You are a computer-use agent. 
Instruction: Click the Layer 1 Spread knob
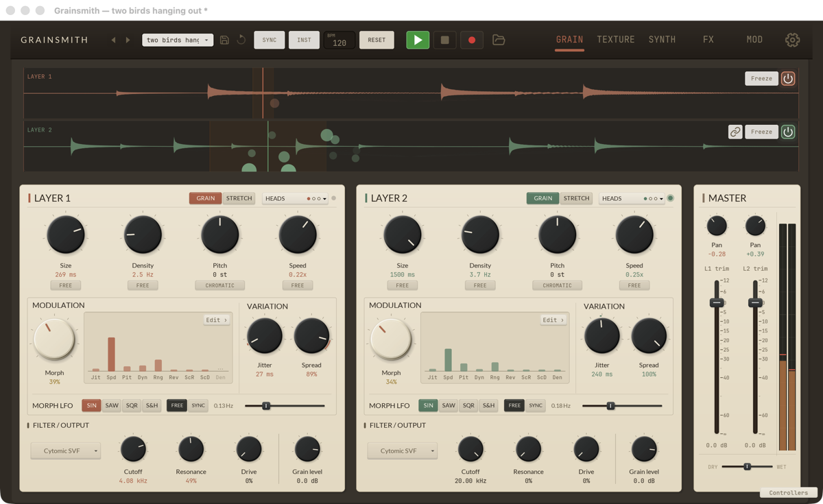311,335
